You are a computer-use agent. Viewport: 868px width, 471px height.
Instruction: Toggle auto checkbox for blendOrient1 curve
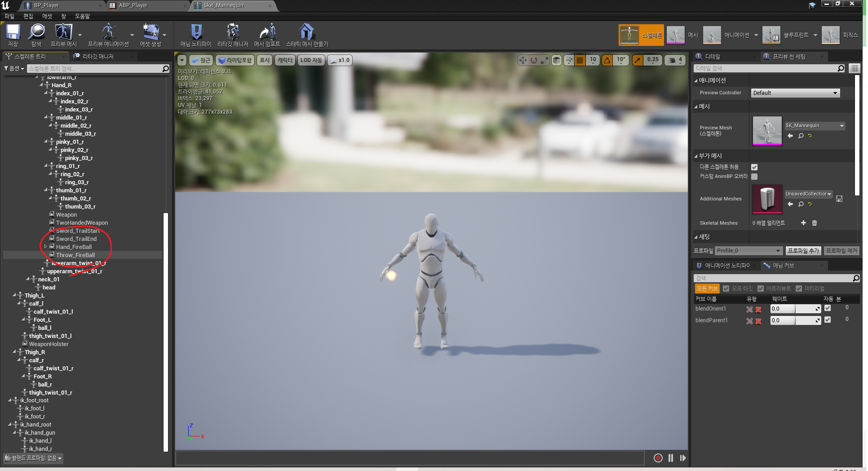coord(828,308)
